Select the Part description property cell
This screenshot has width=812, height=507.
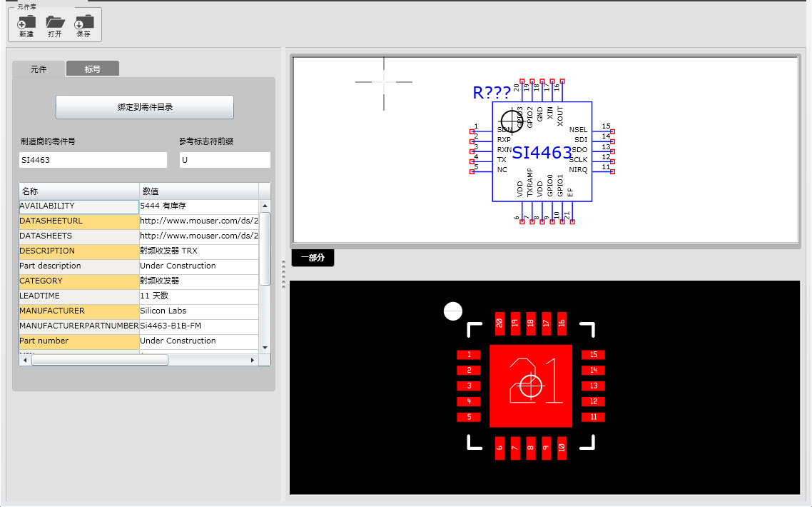tap(79, 266)
